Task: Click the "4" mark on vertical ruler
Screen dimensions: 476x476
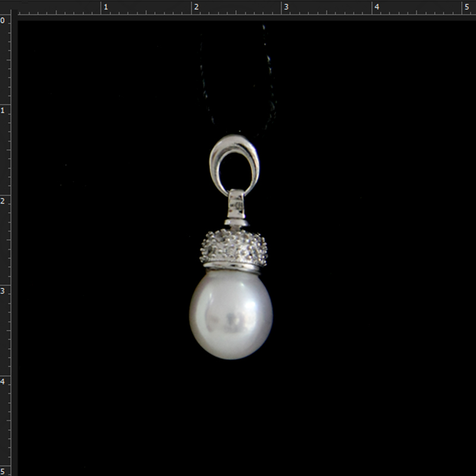Action: (x=3, y=381)
